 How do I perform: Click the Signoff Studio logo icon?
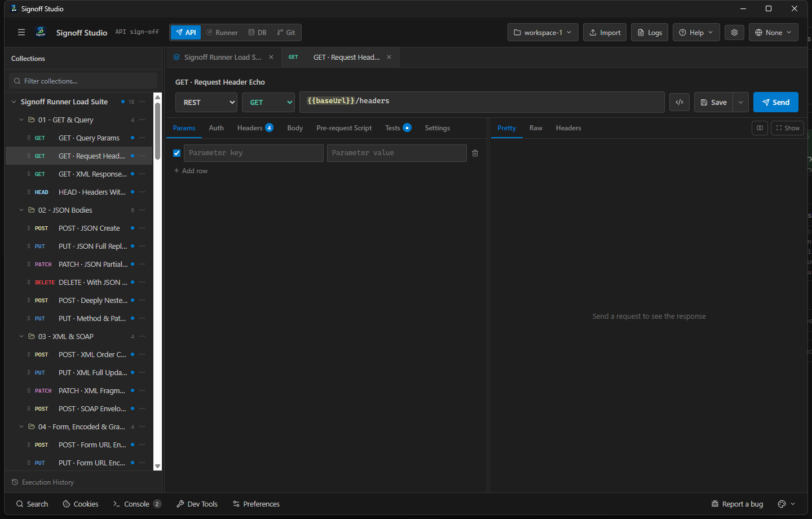[x=41, y=32]
